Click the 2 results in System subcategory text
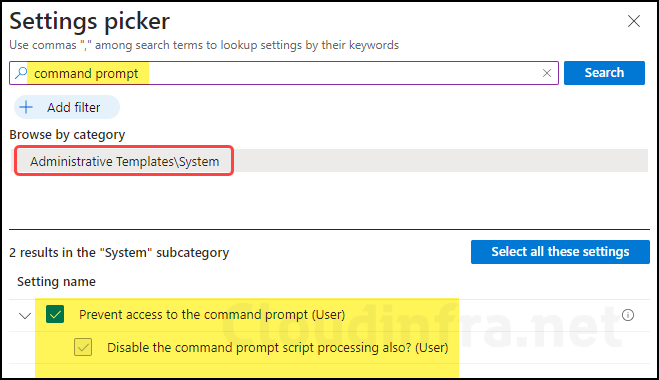659x380 pixels. tap(119, 253)
